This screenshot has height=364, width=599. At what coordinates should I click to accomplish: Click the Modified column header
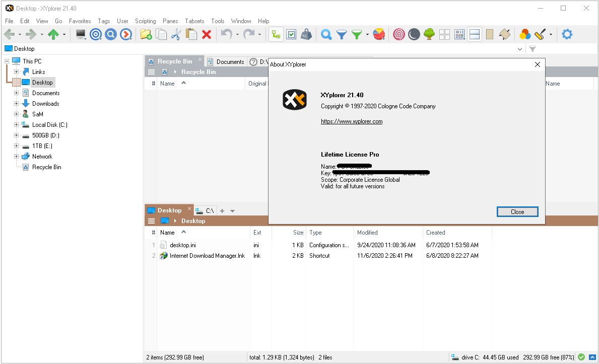[x=367, y=233]
